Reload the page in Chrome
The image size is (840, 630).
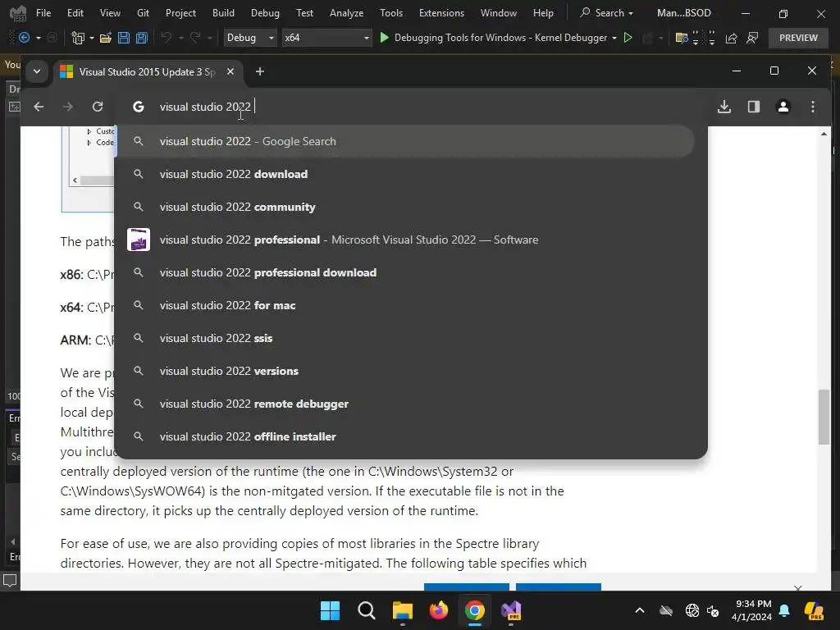click(98, 107)
